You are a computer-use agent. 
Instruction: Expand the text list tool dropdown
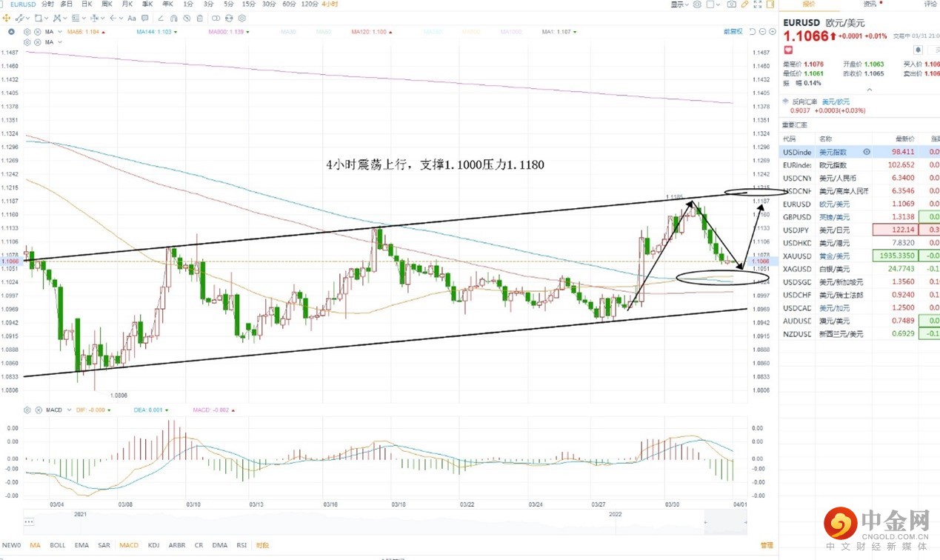84,18
